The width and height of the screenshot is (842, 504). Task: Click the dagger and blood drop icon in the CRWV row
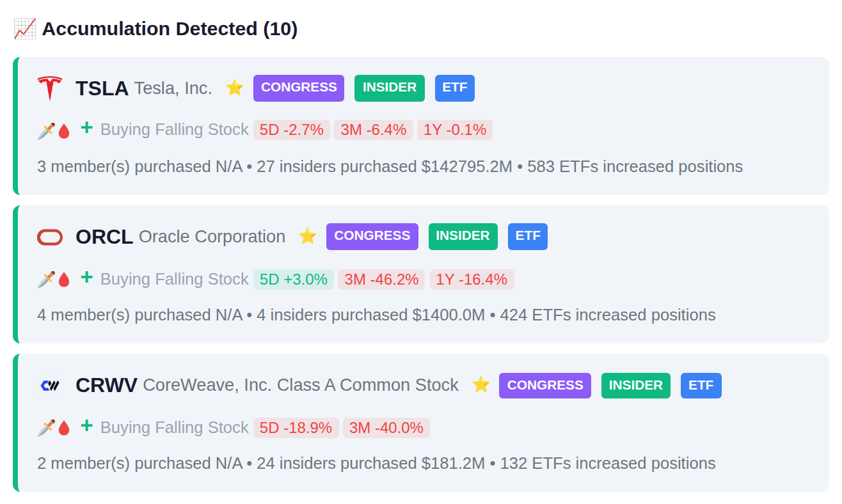tap(54, 427)
